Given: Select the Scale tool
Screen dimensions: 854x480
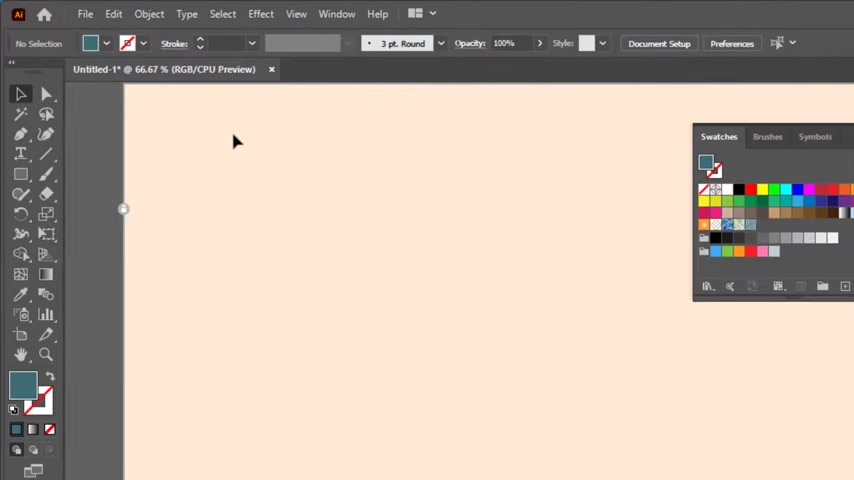Looking at the screenshot, I should [x=46, y=214].
